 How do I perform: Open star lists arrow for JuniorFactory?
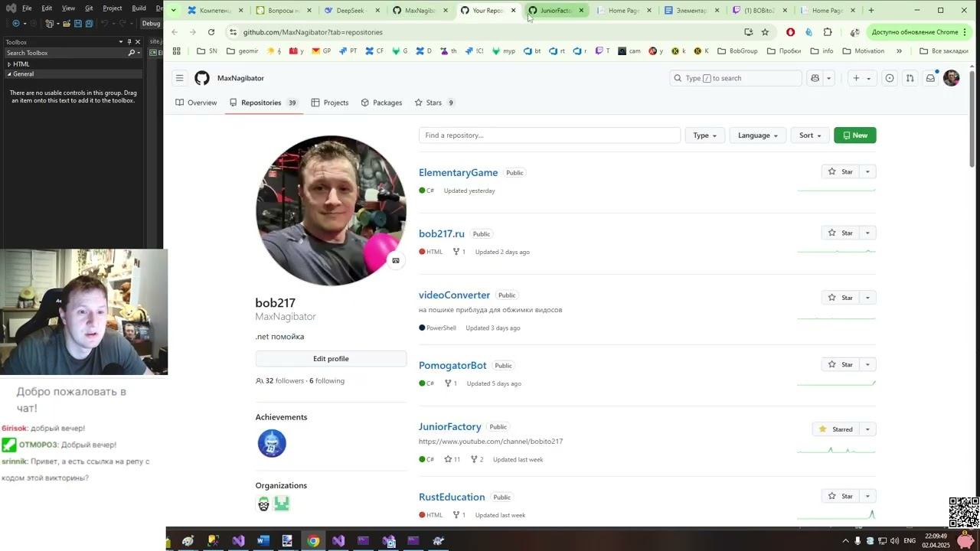(867, 429)
